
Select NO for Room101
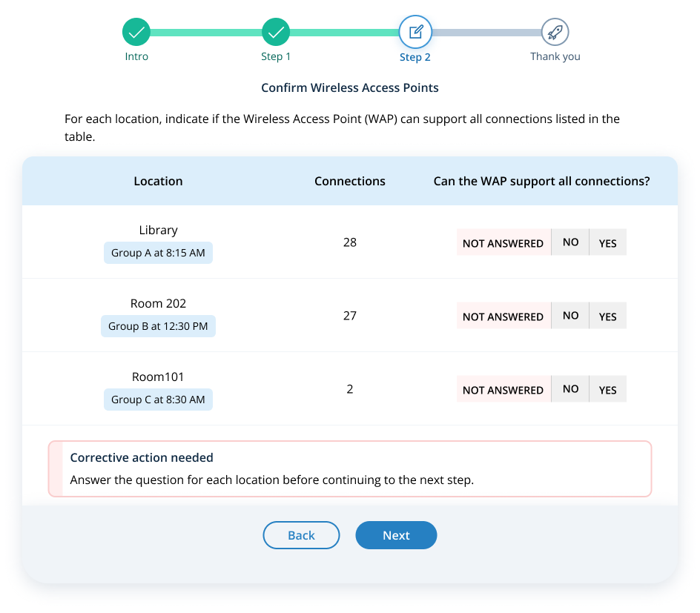pyautogui.click(x=570, y=389)
